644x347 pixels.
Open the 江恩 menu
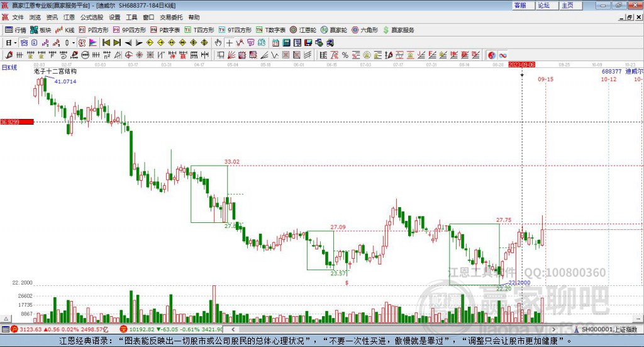[69, 17]
